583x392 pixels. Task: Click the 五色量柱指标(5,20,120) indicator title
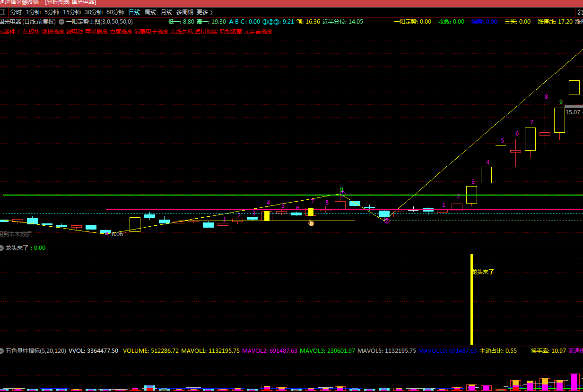[x=35, y=351]
